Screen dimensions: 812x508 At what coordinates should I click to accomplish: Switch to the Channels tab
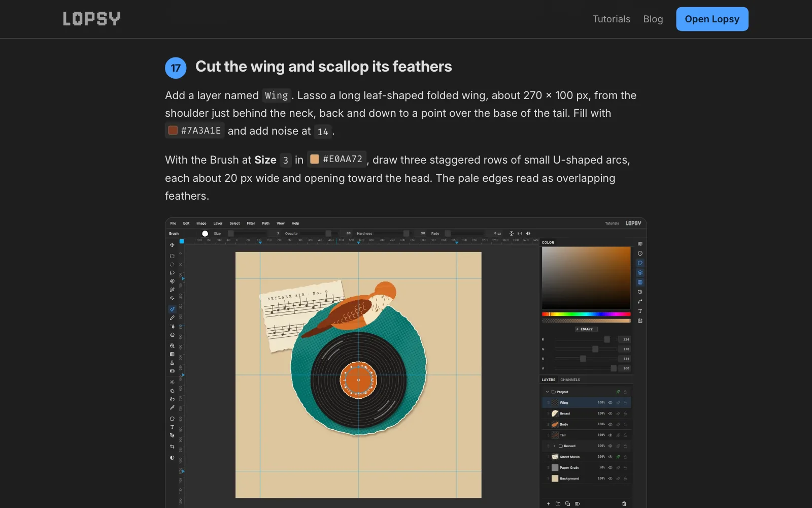[570, 379]
